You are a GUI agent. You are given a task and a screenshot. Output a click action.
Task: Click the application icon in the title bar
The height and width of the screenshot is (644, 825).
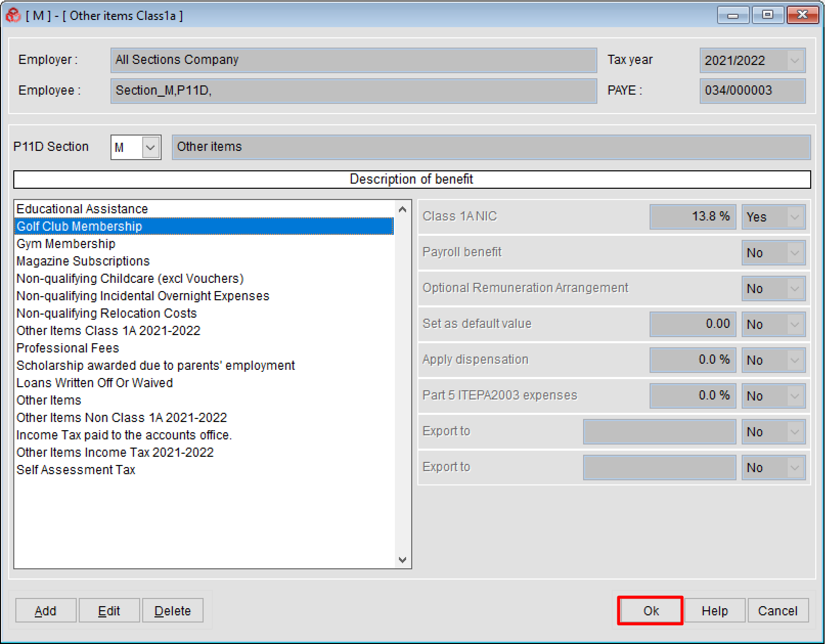13,15
